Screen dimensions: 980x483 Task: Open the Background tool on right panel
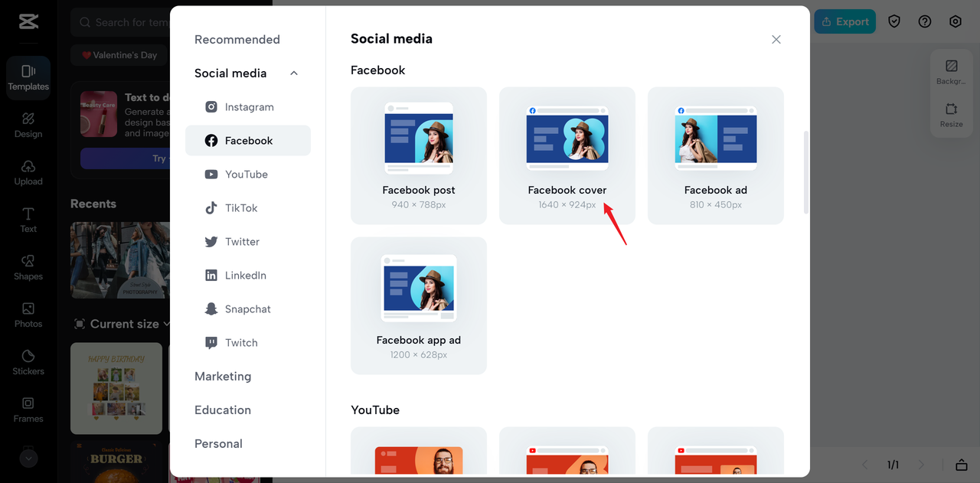coord(952,73)
